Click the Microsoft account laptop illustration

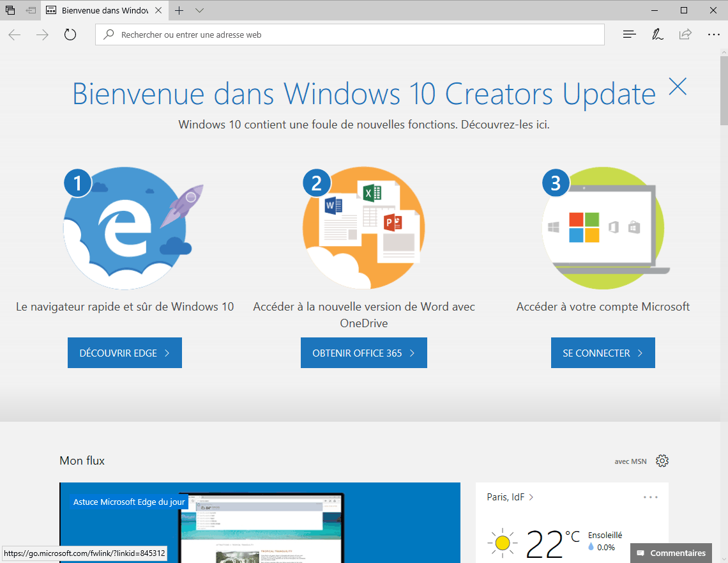coord(606,228)
